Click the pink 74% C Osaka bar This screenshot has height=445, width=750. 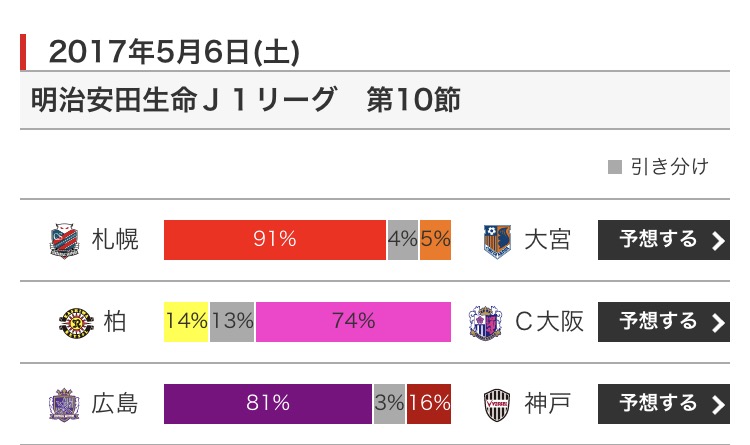click(x=353, y=322)
